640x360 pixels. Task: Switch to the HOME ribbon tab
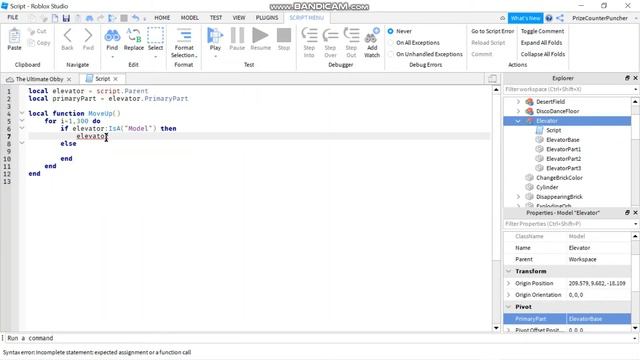162,18
